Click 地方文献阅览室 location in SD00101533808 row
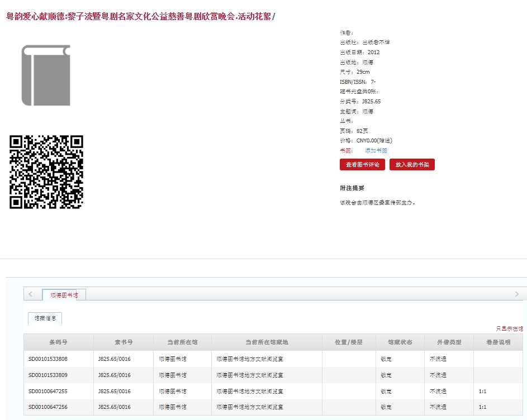 pyautogui.click(x=250, y=359)
